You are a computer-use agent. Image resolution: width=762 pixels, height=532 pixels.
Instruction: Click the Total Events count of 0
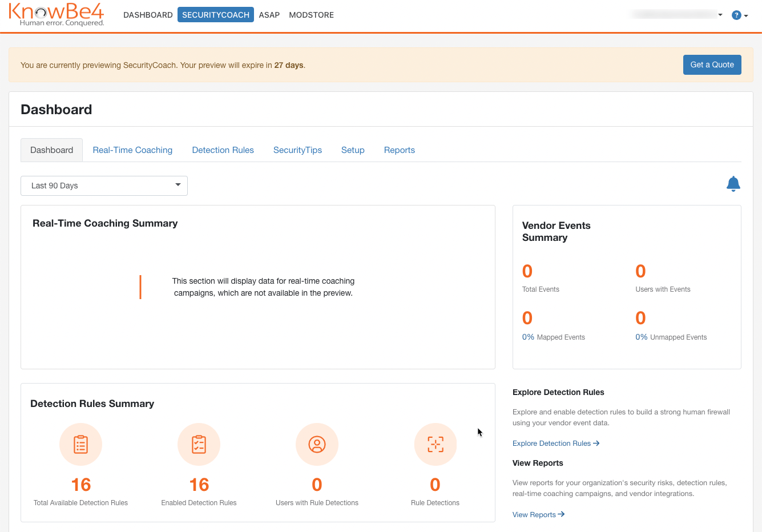click(527, 271)
